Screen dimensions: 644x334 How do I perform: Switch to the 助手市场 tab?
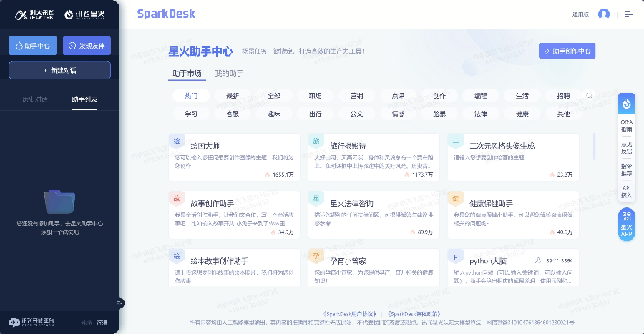click(187, 74)
